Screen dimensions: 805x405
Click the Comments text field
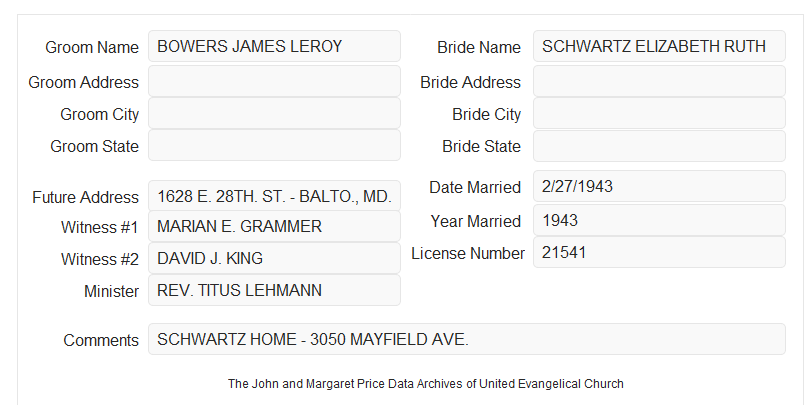point(467,339)
